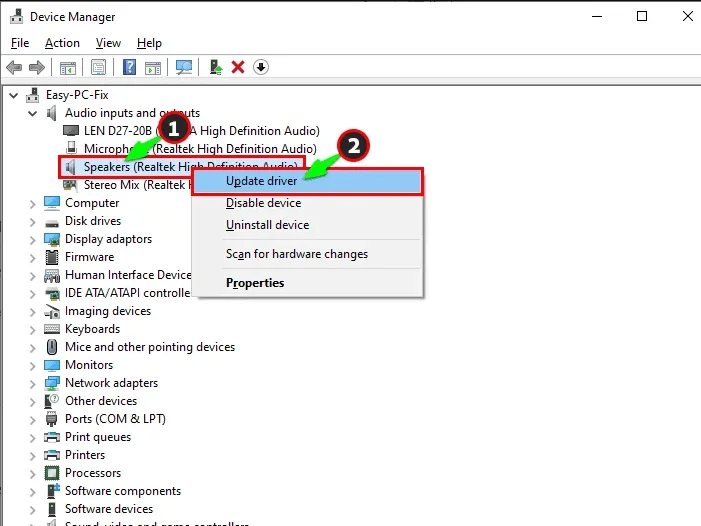Expand the Computer category

click(x=33, y=204)
